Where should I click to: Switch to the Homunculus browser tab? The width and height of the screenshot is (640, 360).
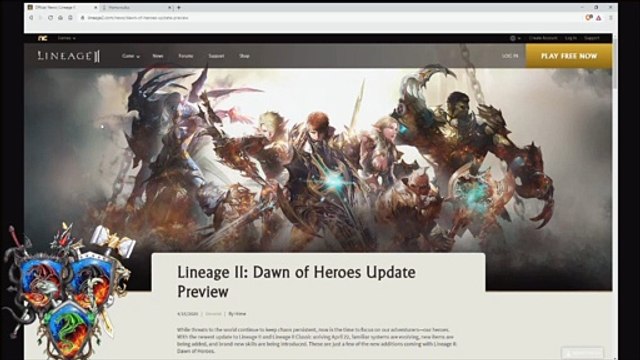pos(137,7)
